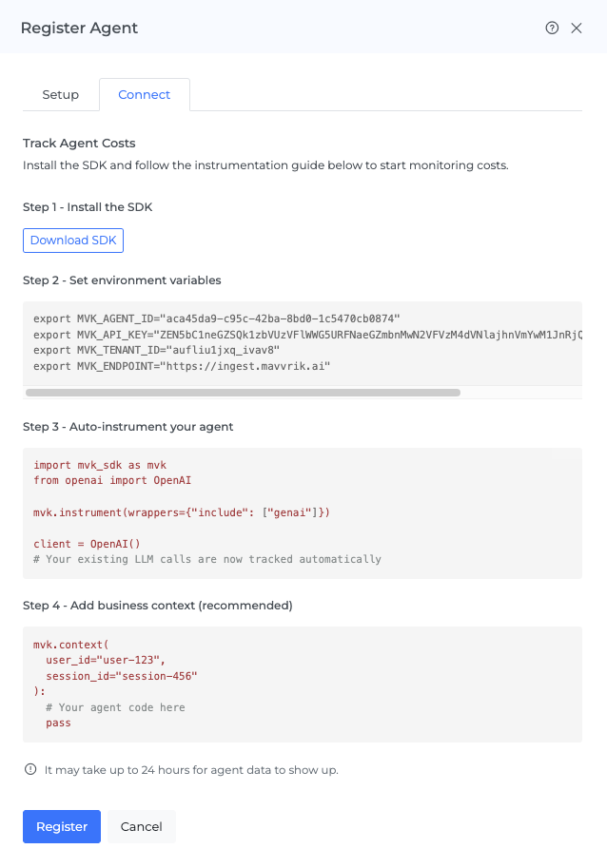Switch to the Setup tab
Viewport: 607px width, 868px height.
(x=61, y=95)
